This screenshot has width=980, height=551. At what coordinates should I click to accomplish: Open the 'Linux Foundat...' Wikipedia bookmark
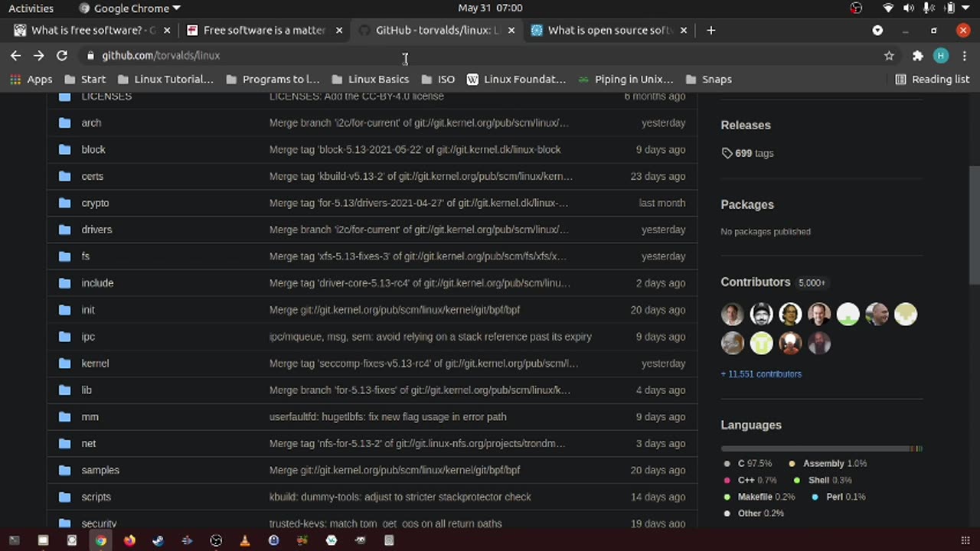click(516, 79)
